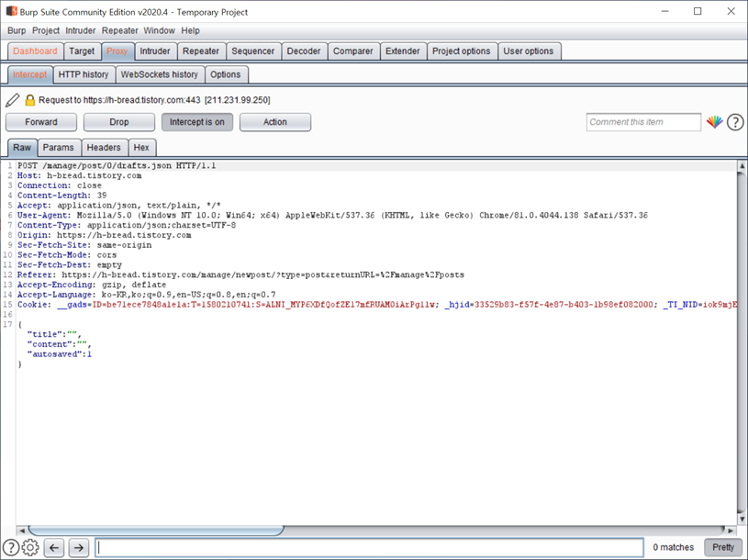This screenshot has height=560, width=748.
Task: Open the Burp menu
Action: click(17, 30)
